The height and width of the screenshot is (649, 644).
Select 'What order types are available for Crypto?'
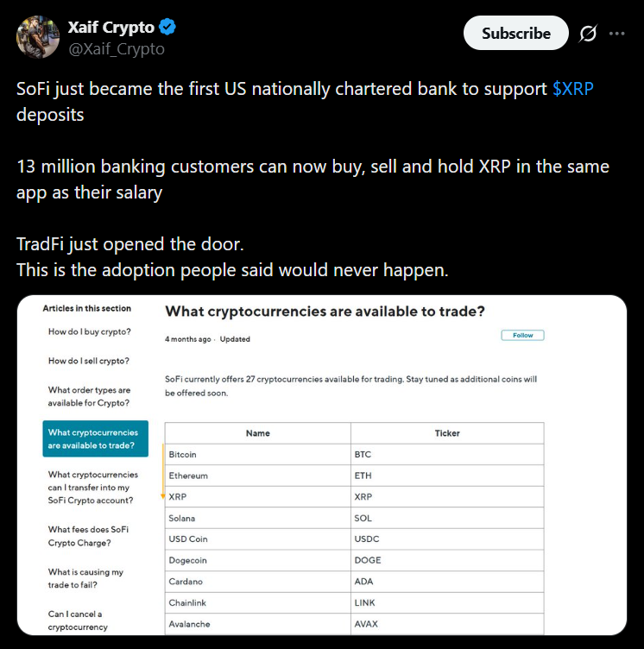pyautogui.click(x=89, y=396)
